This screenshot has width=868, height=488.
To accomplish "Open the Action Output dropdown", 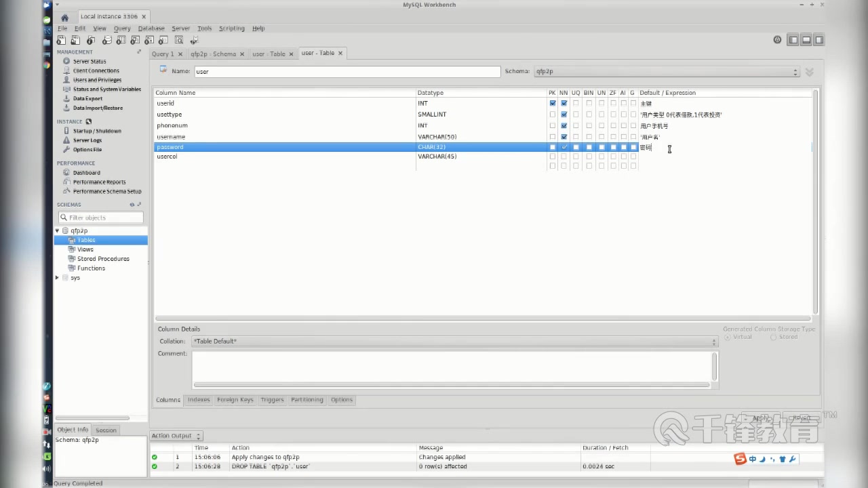I will [176, 436].
